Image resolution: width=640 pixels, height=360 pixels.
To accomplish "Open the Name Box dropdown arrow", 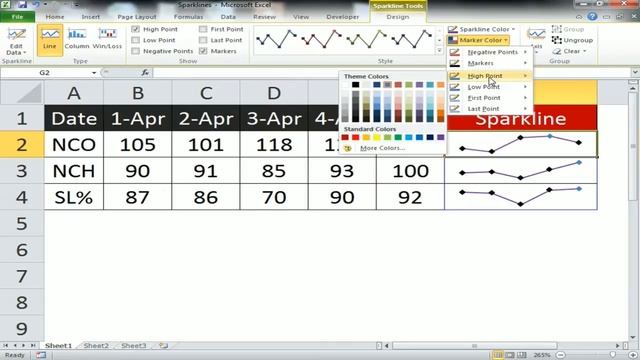I will (x=94, y=73).
